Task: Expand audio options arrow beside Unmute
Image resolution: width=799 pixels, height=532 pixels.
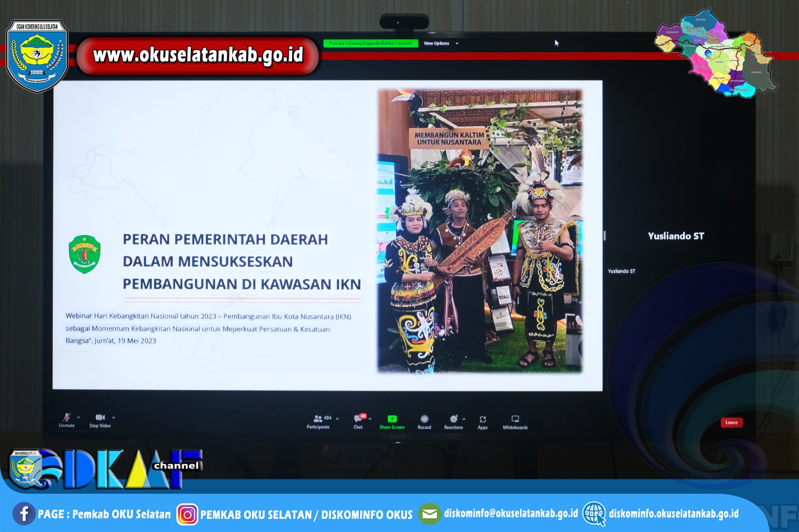Action: (78, 417)
